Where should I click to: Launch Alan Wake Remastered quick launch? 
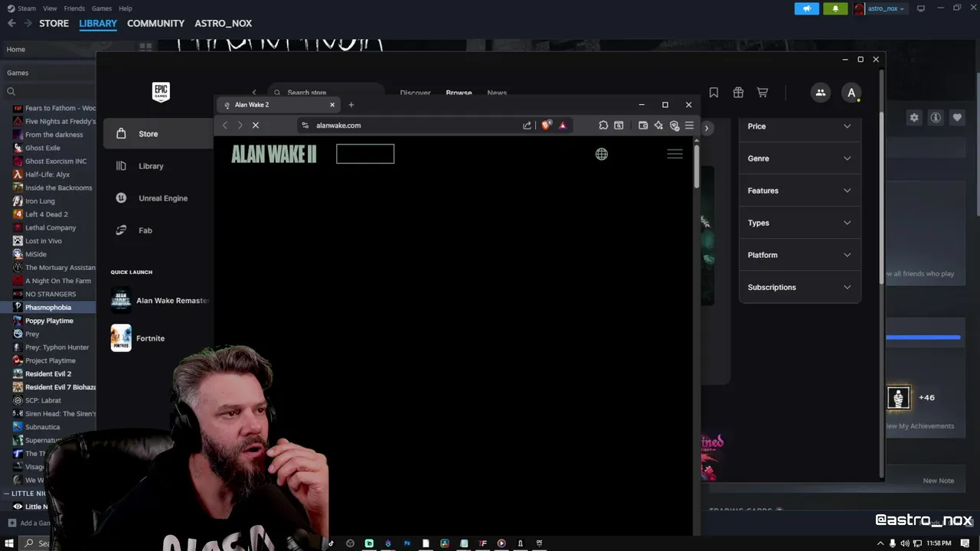point(160,301)
